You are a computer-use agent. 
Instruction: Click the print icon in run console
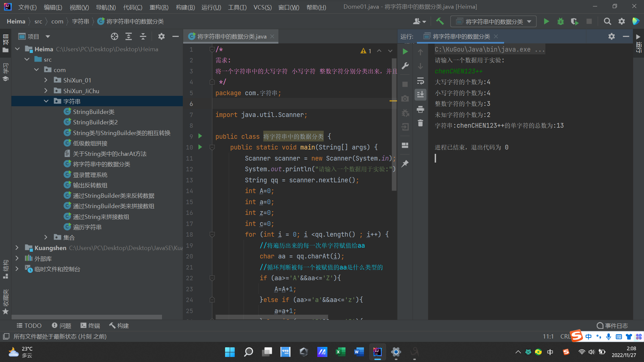[420, 109]
